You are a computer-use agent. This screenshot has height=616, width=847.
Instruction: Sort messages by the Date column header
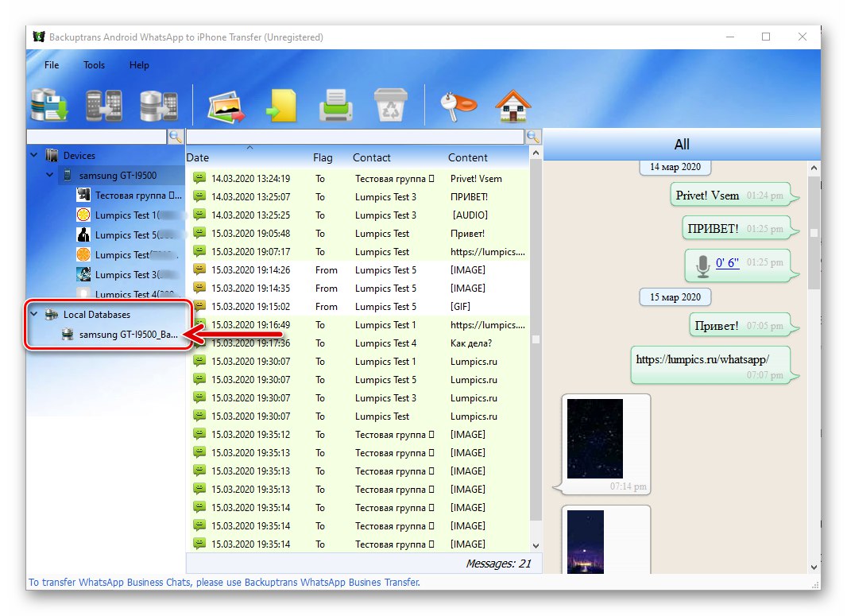[198, 157]
